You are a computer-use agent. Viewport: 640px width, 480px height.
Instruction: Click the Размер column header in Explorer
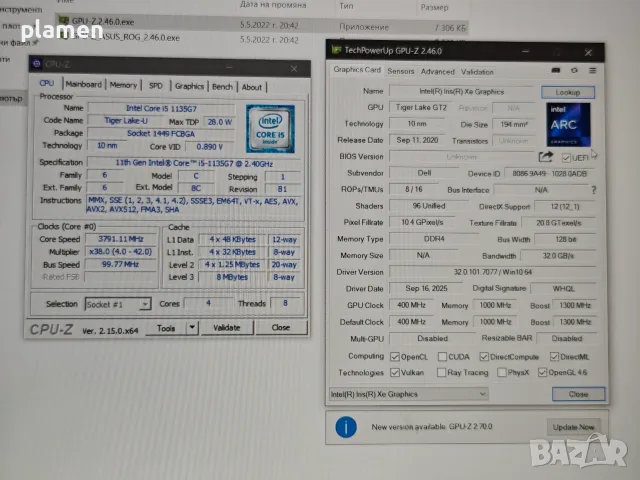434,7
